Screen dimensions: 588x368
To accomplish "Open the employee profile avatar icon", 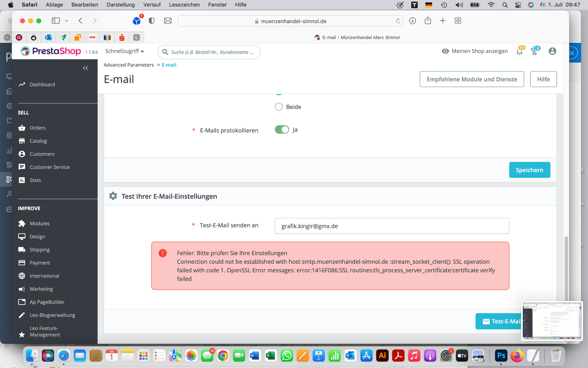I will click(x=552, y=51).
